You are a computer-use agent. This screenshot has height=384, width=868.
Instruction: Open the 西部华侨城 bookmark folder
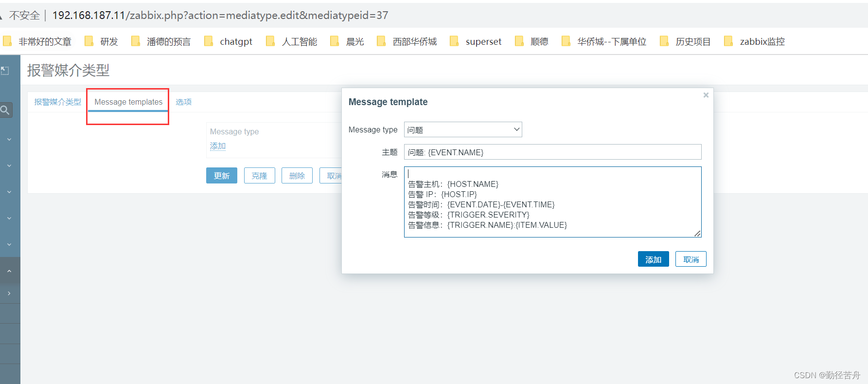coord(407,41)
